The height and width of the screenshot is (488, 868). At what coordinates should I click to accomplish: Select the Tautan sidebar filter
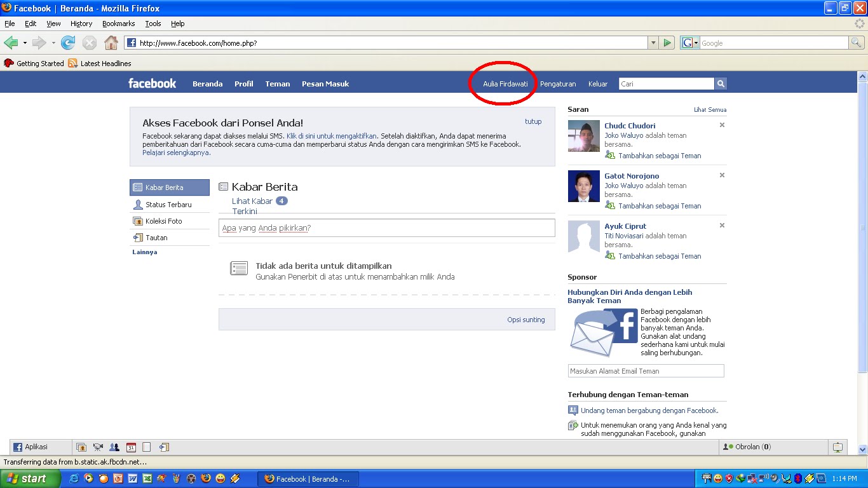170,238
